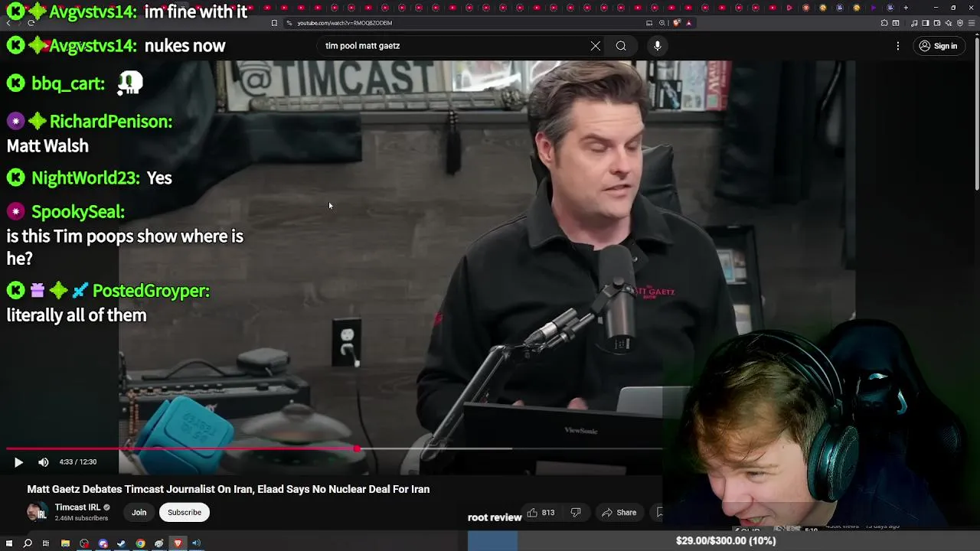Like the video with 813 likes
Image resolution: width=980 pixels, height=551 pixels.
(x=541, y=513)
